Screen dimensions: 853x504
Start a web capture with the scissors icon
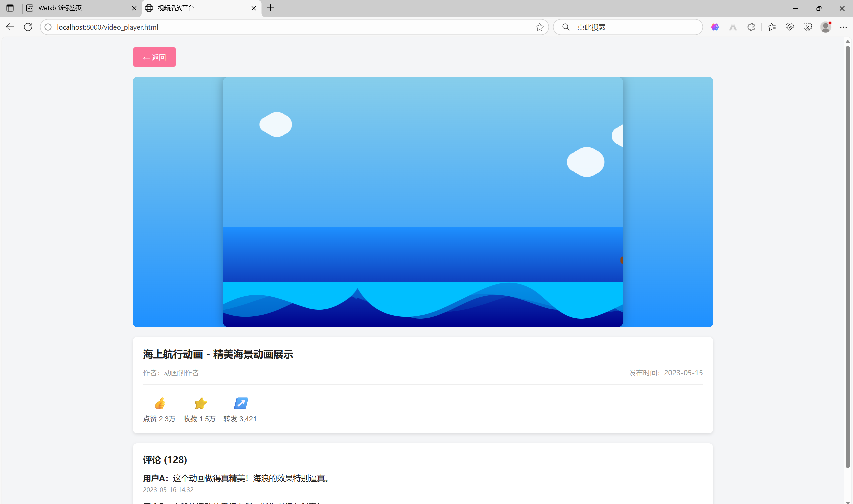[x=808, y=27]
